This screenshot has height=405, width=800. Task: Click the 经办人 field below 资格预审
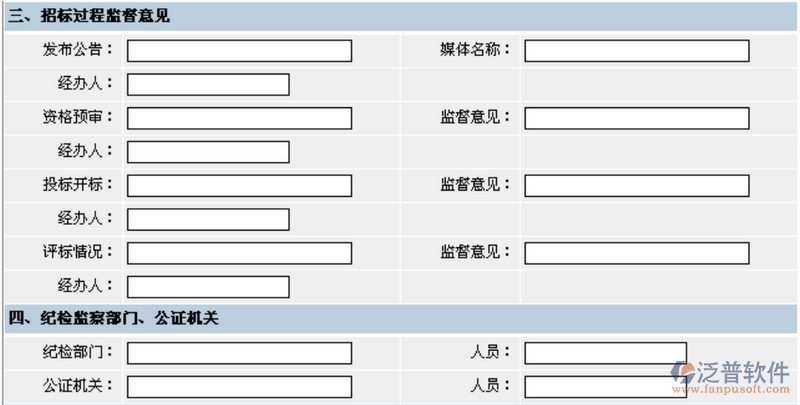tap(208, 152)
